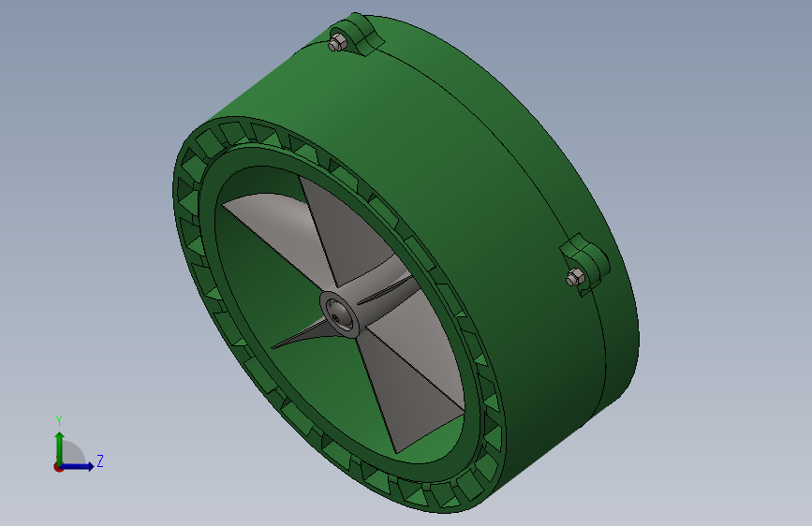Select the right-side mounting lug on housing

tap(588, 264)
